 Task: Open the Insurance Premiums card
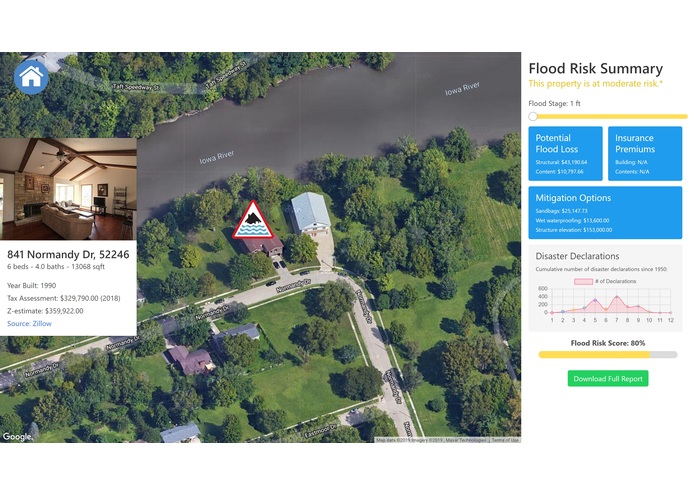click(x=644, y=153)
